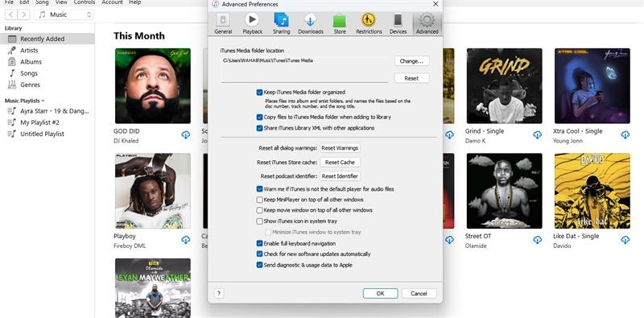Download Street OT album from cloud
This screenshot has height=318, width=644.
537,240
